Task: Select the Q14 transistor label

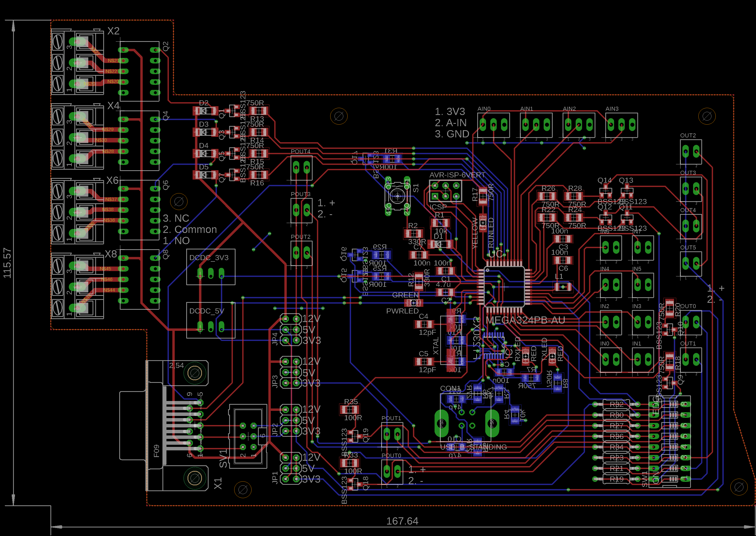Action: coord(604,180)
